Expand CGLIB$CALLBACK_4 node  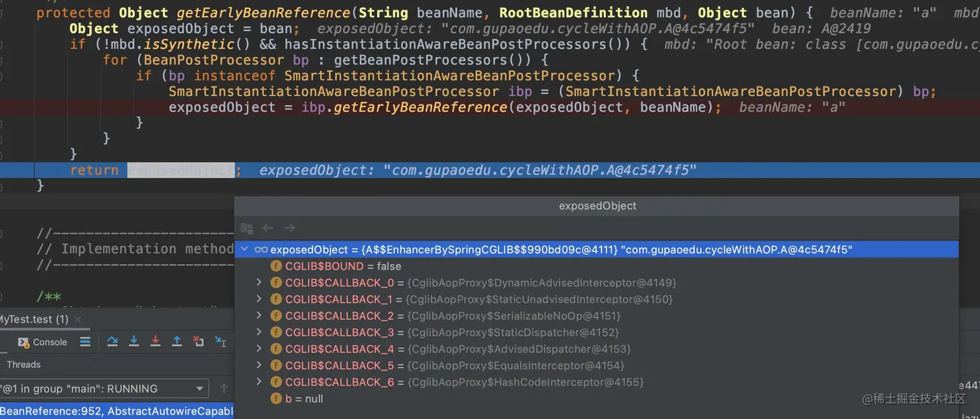259,348
